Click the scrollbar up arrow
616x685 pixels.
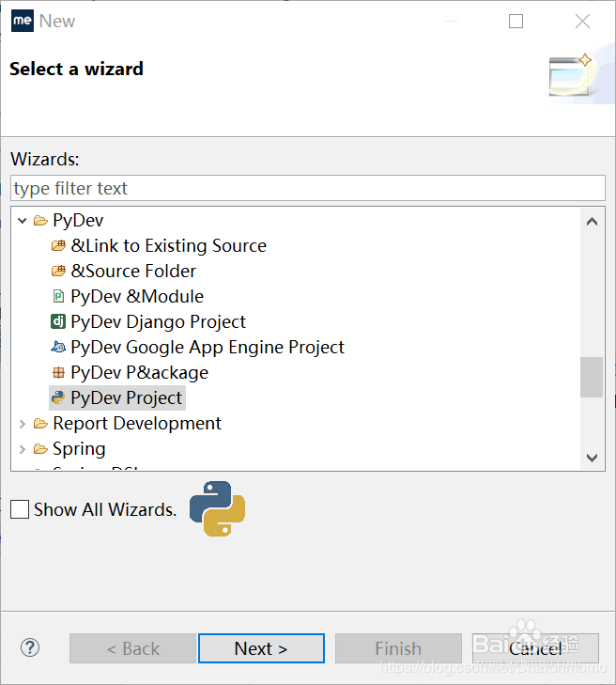592,222
